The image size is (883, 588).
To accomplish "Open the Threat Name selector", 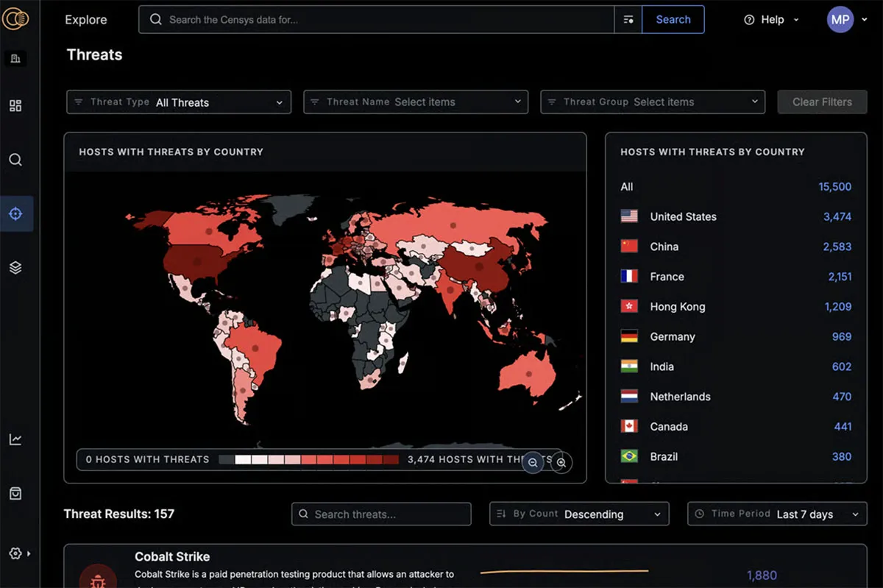I will coord(416,102).
